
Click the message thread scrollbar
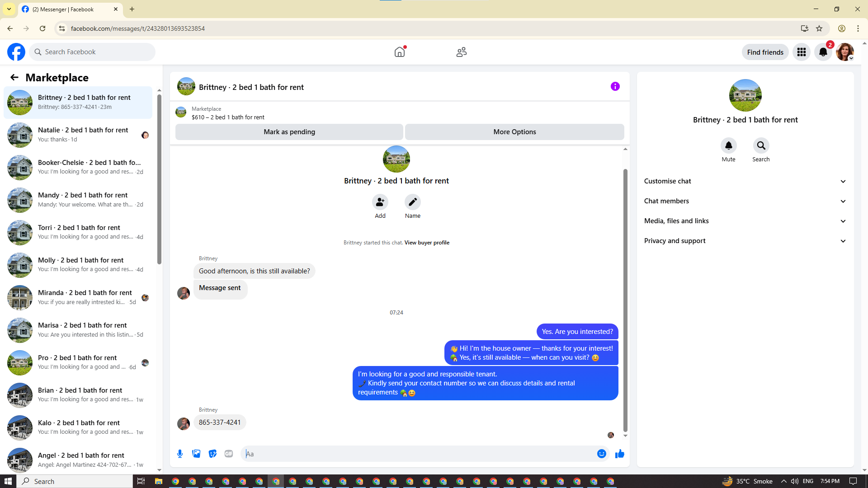(625, 300)
